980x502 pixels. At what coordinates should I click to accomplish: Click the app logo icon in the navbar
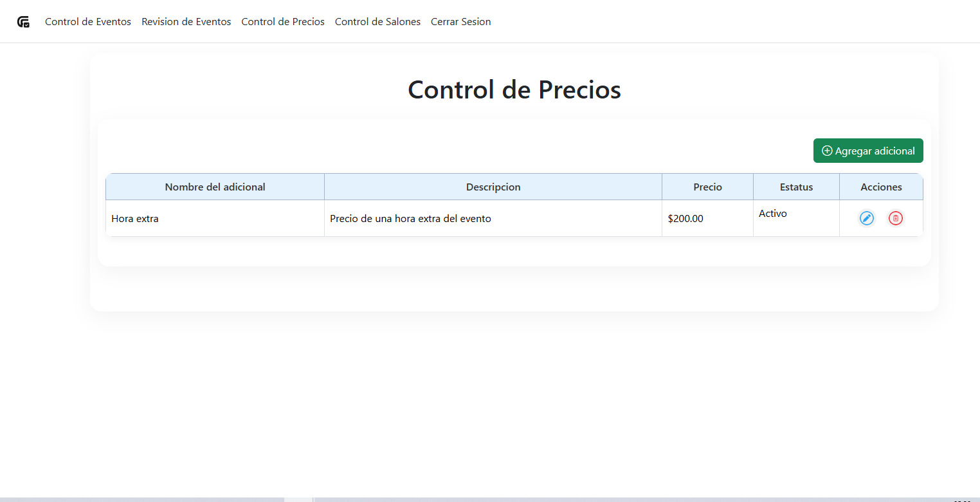pos(24,22)
